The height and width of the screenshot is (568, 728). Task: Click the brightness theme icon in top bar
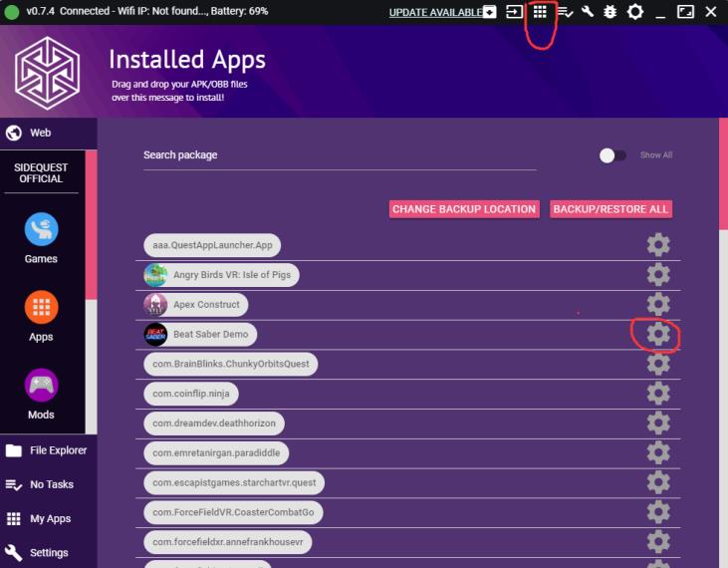pos(634,12)
